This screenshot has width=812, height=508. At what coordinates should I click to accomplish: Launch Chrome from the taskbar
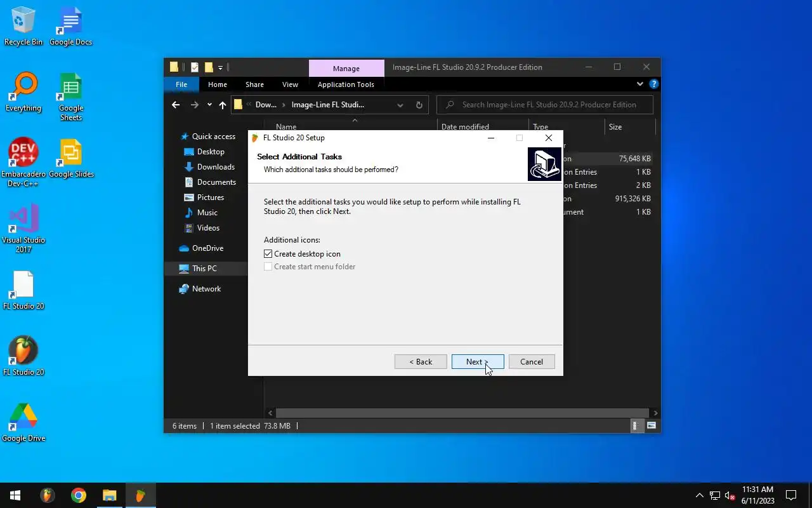point(79,495)
